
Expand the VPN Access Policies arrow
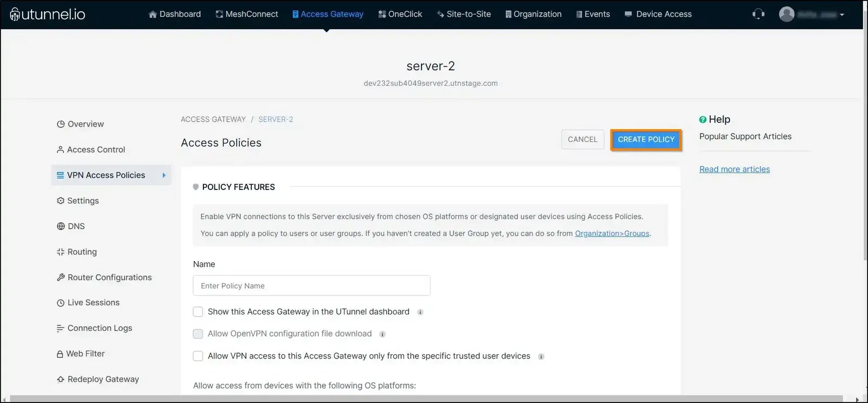tap(164, 175)
